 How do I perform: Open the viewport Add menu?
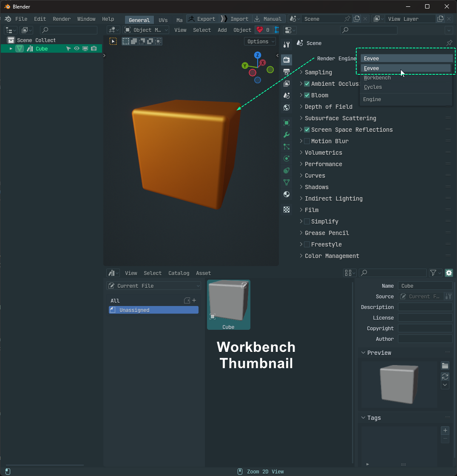tap(222, 30)
